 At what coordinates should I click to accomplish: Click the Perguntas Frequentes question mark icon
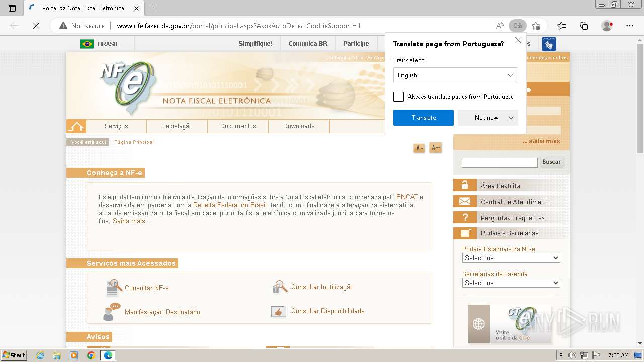click(x=465, y=217)
